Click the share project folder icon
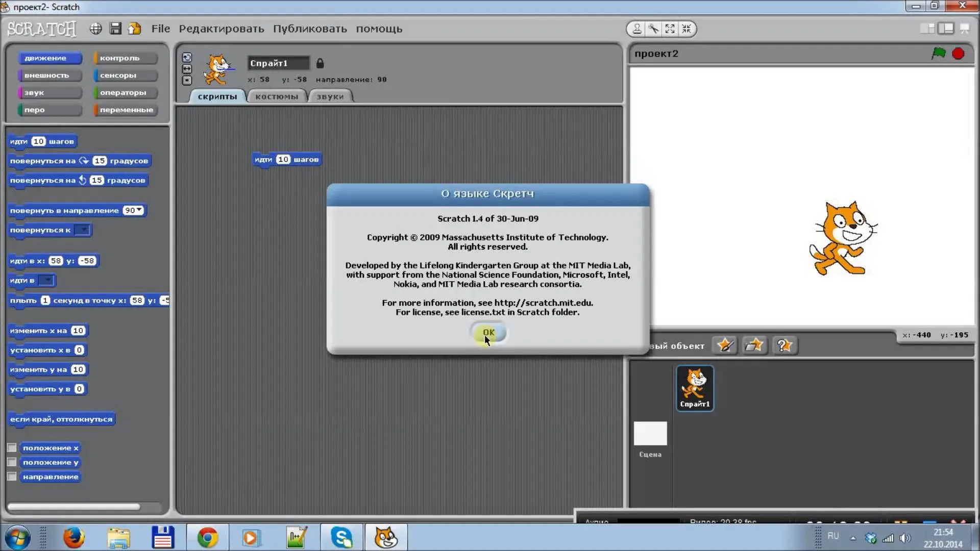The width and height of the screenshot is (980, 551). 135,29
